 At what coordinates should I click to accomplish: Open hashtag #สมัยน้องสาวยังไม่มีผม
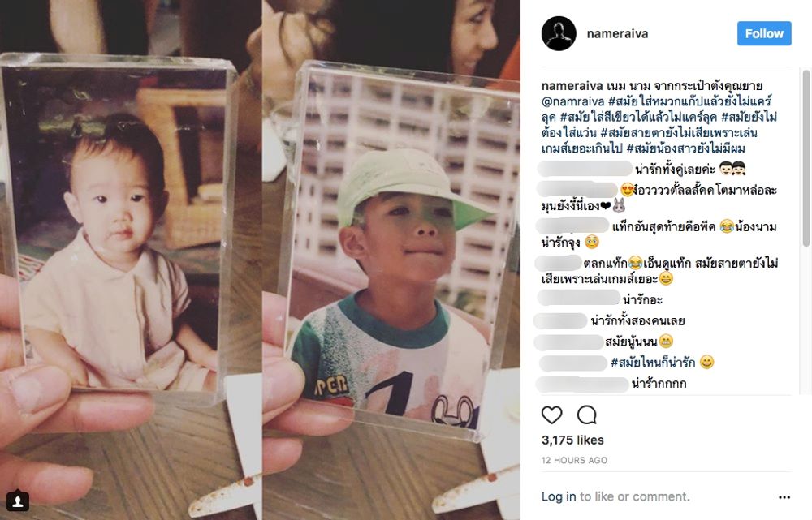[x=685, y=148]
